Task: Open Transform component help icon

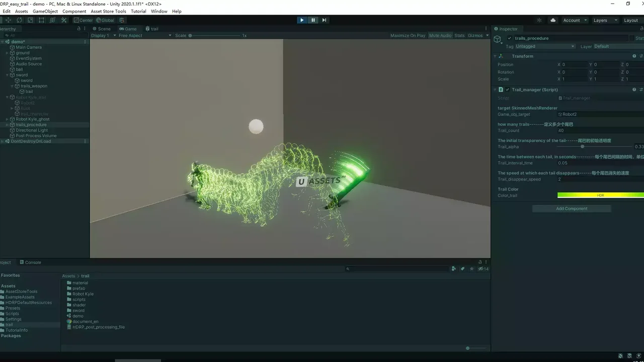Action: (634, 56)
